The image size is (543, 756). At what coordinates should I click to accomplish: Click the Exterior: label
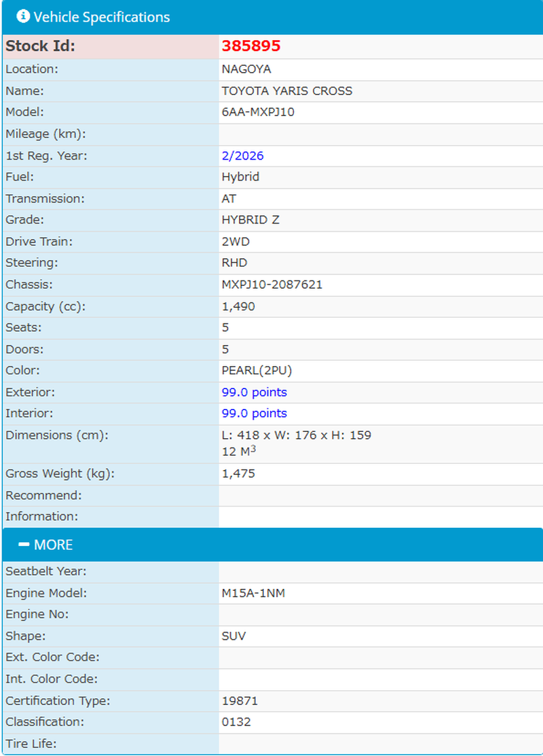tap(31, 392)
